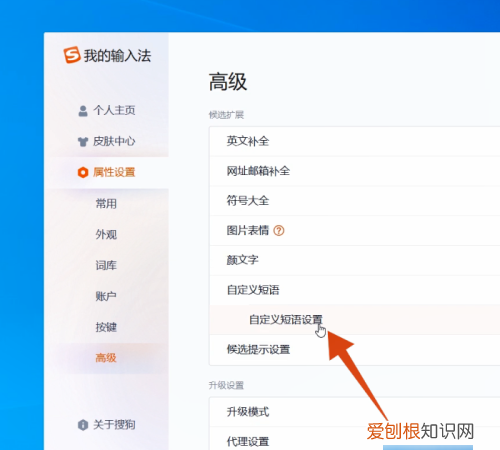Switch to the 词库 settings tab
Screen dimensions: 500x450
(x=106, y=265)
